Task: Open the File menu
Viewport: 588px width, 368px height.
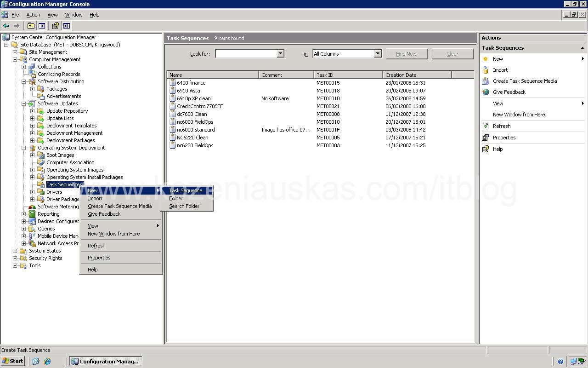Action: tap(15, 15)
